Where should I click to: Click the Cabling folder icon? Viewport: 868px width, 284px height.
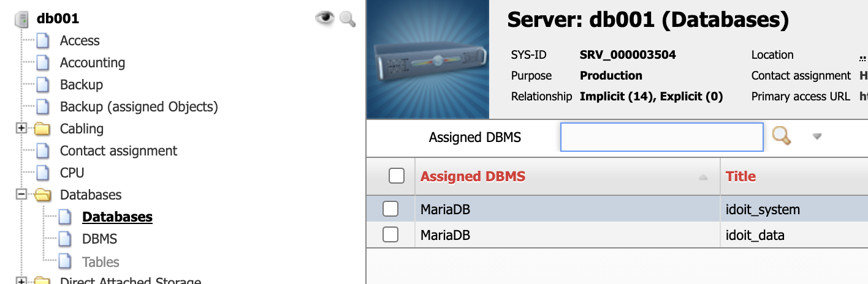coord(42,129)
